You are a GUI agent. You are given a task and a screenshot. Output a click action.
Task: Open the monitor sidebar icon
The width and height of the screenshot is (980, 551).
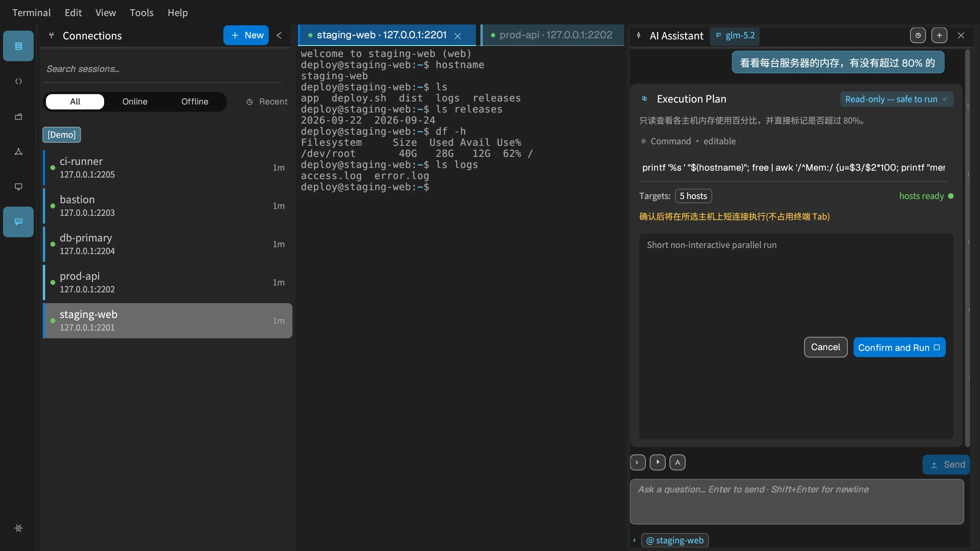pyautogui.click(x=18, y=187)
